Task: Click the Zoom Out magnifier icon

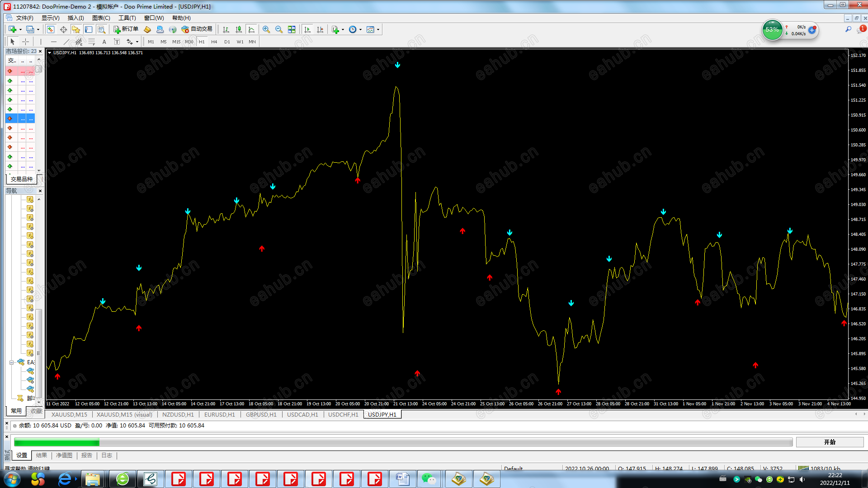Action: point(279,29)
